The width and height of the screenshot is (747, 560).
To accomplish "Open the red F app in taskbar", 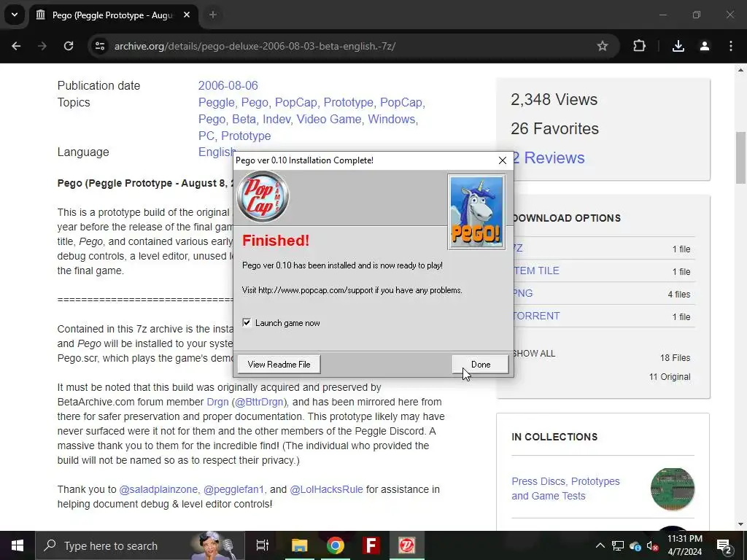I will [371, 545].
